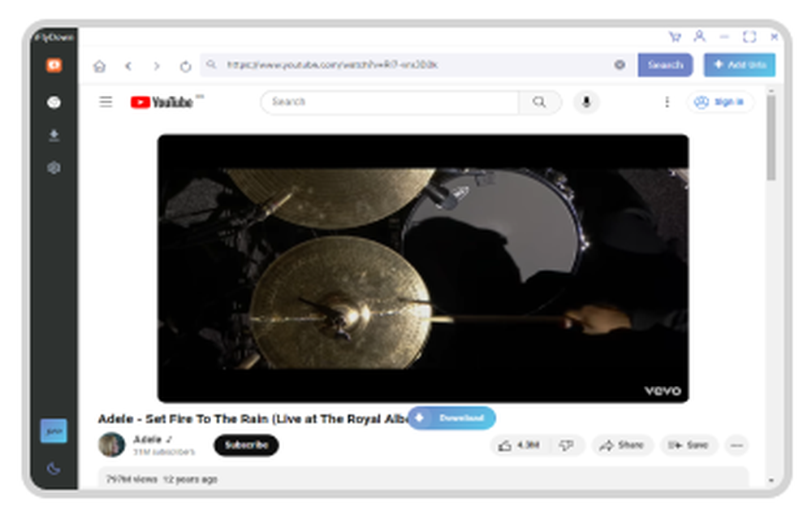Open the online video tab in sidebar

point(54,65)
